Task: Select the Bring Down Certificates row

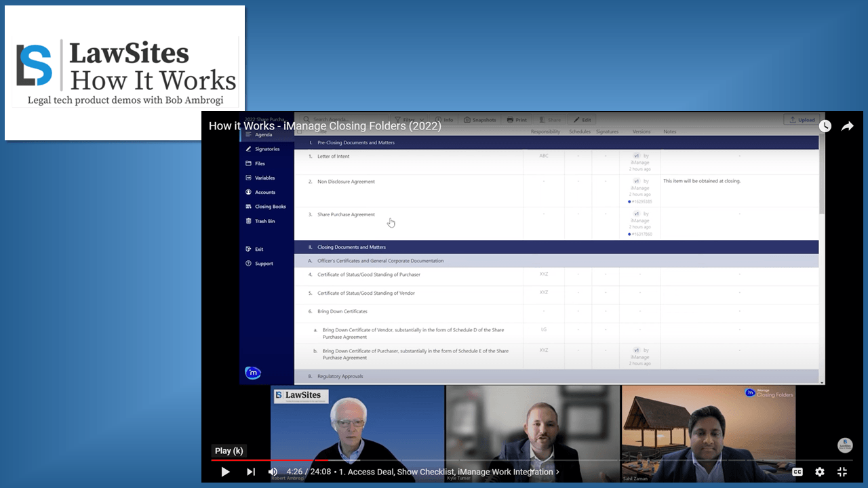Action: [556, 312]
